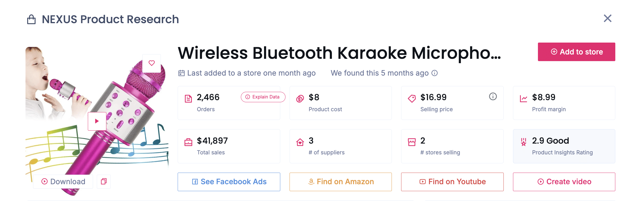Click the Explain Data pill button
The image size is (644, 201).
tap(263, 97)
